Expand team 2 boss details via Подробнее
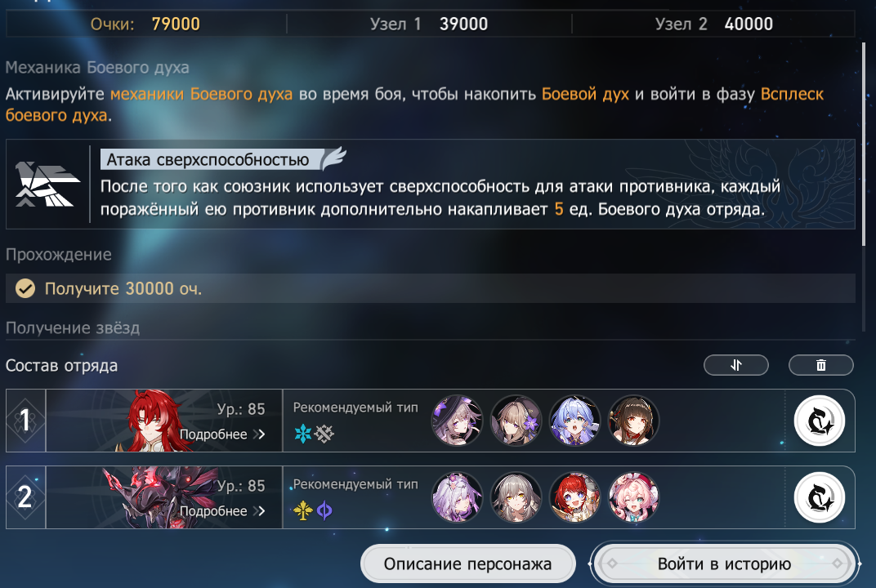The width and height of the screenshot is (876, 588). 222,511
